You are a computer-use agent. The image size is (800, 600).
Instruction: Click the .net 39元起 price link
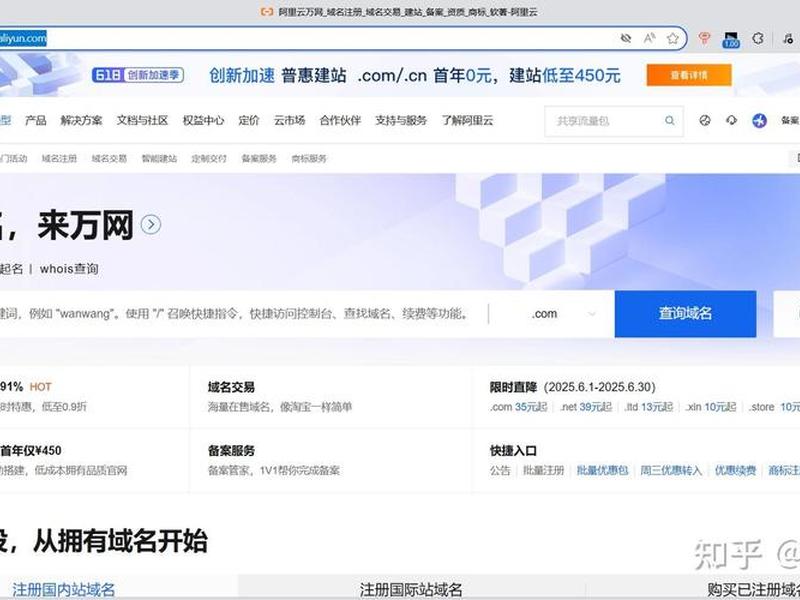tap(585, 407)
